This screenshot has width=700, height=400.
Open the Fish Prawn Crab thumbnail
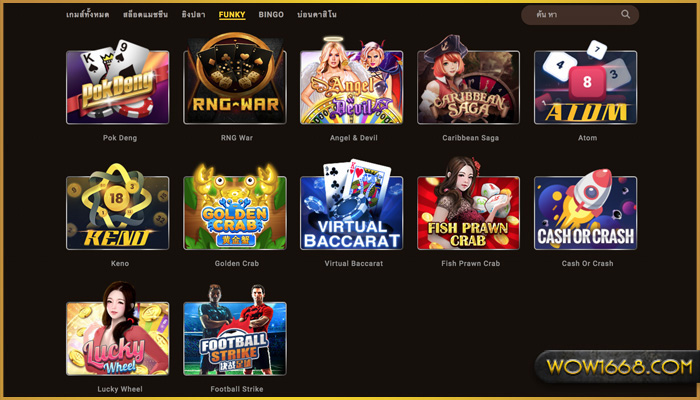[x=469, y=204]
